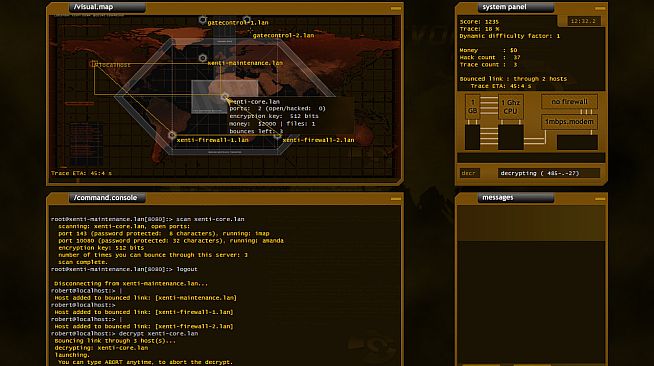654x366 pixels.
Task: Click console line launching.
Action: 72,355
